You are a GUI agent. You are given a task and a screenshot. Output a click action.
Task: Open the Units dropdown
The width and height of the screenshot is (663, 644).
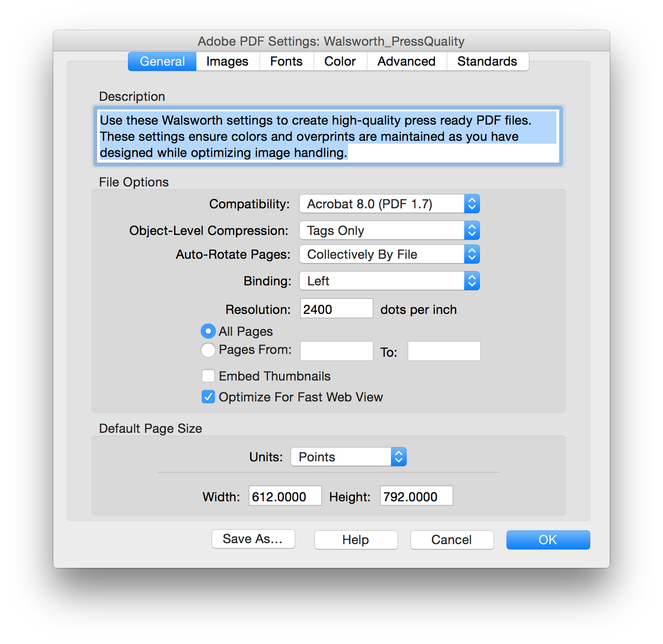pyautogui.click(x=348, y=457)
